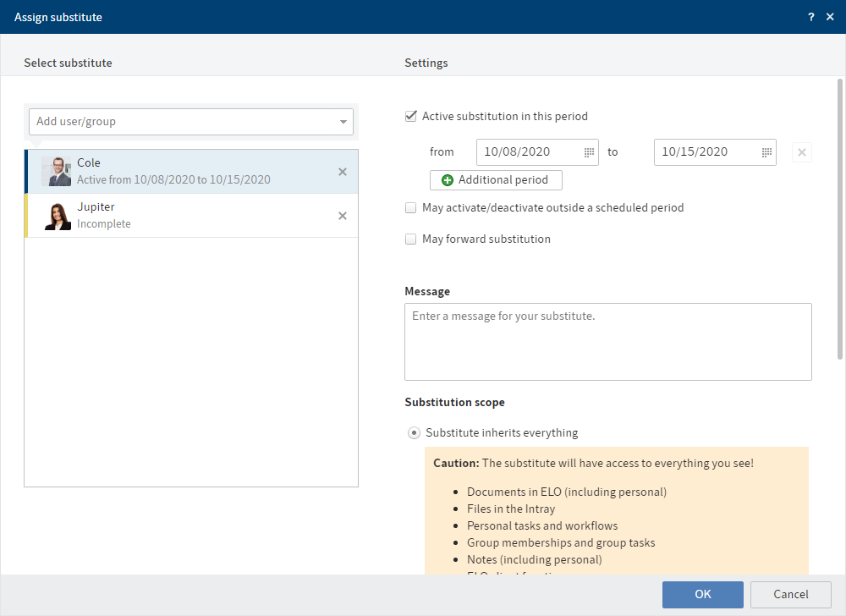Click the Cancel button
This screenshot has height=616, width=846.
click(x=791, y=595)
